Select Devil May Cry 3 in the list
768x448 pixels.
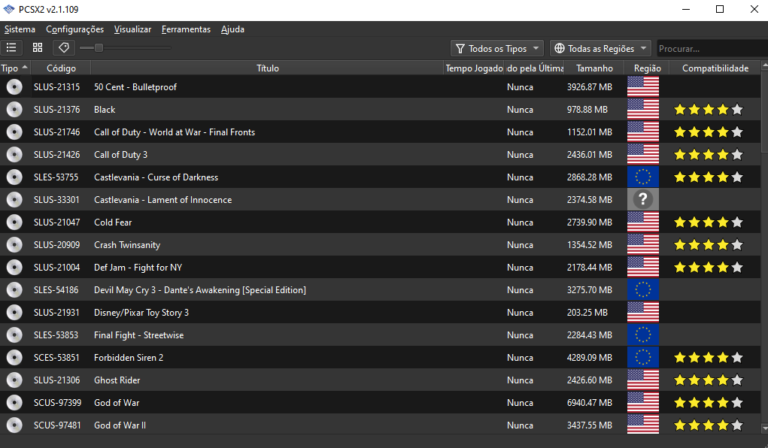click(x=199, y=290)
